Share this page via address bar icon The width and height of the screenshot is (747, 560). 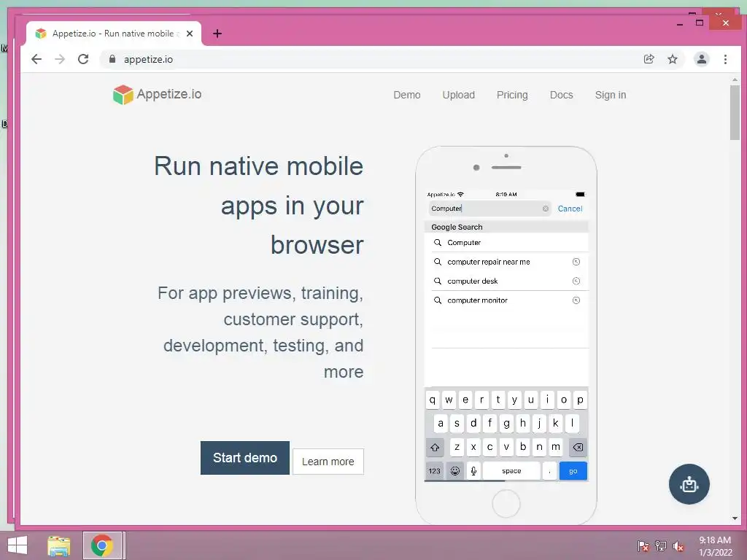[x=649, y=59]
